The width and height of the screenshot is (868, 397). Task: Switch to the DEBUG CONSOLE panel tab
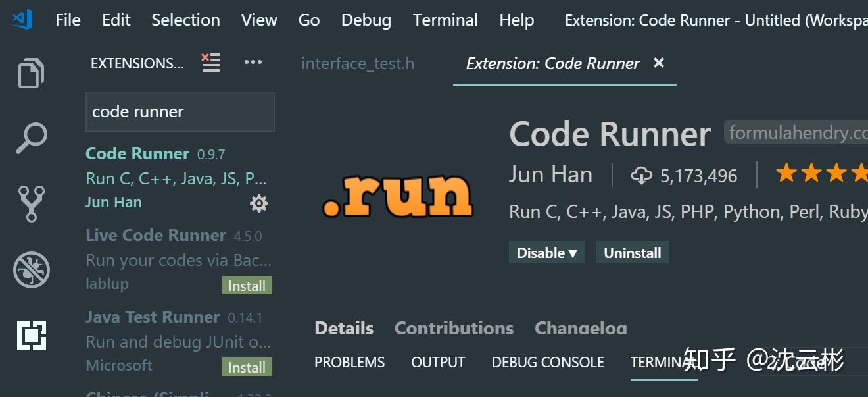548,361
